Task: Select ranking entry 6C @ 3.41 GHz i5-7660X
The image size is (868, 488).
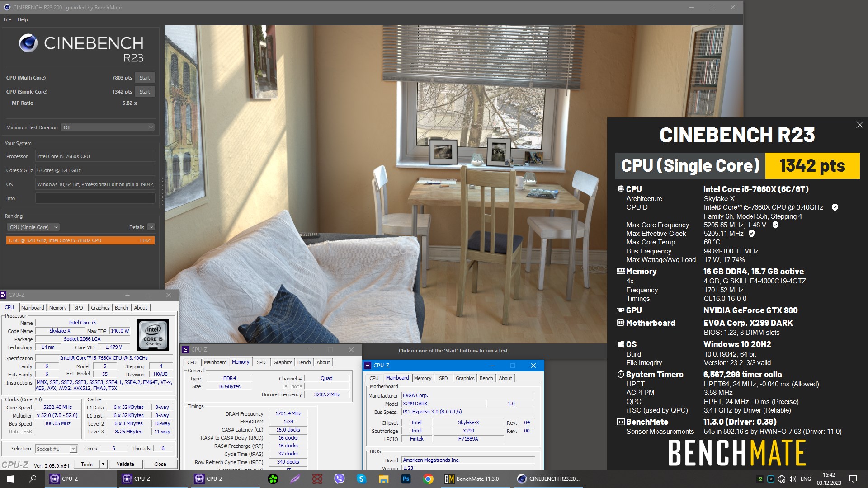Action: 80,240
